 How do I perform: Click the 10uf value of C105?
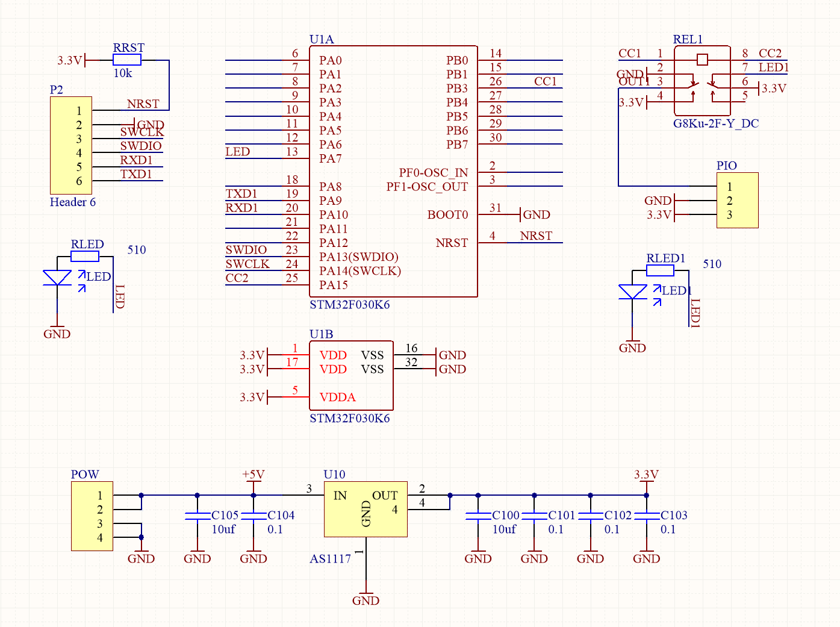click(x=223, y=529)
